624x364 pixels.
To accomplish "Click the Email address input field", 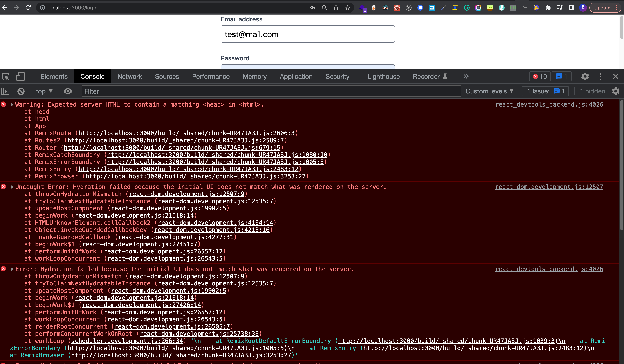I will 307,34.
